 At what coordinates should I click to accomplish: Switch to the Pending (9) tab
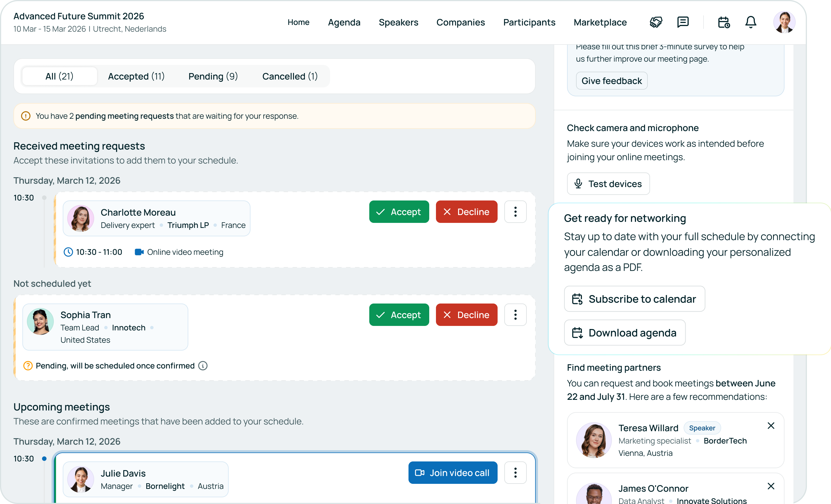[213, 76]
